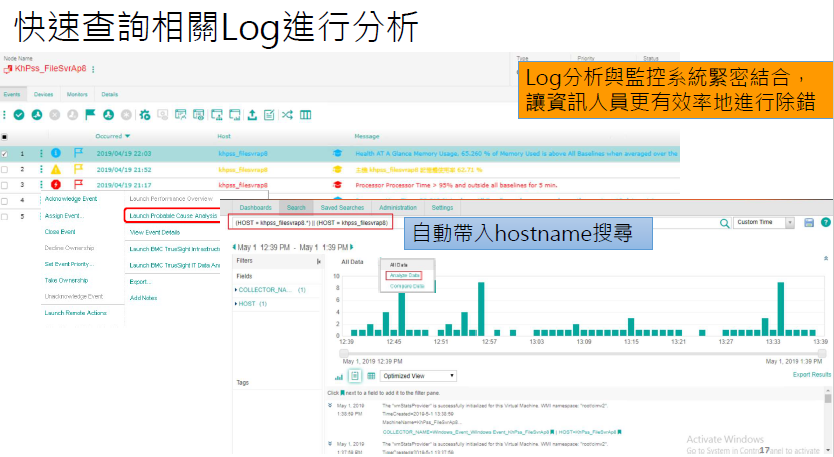Switch to list document results view icon

point(355,376)
